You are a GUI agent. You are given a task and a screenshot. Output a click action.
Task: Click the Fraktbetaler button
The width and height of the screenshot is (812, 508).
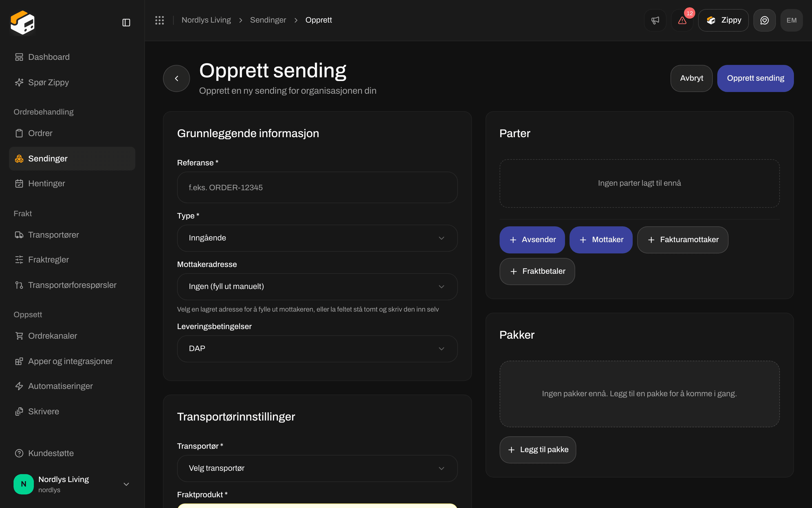(x=537, y=271)
